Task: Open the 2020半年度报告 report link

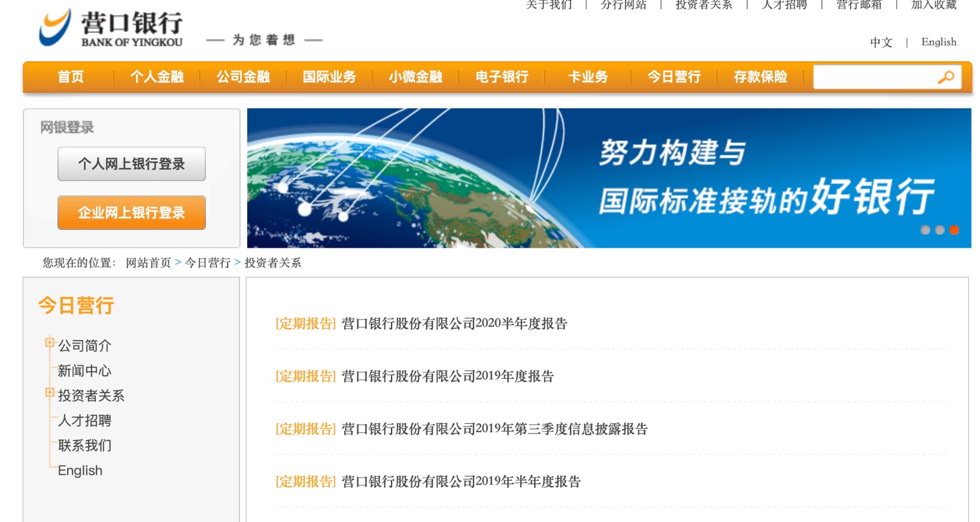Action: coord(454,324)
